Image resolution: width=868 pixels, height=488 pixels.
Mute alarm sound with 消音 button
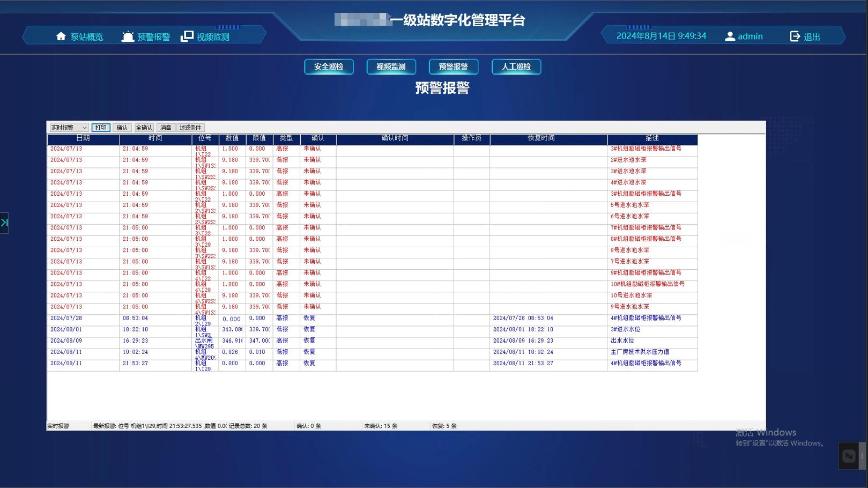pos(166,128)
